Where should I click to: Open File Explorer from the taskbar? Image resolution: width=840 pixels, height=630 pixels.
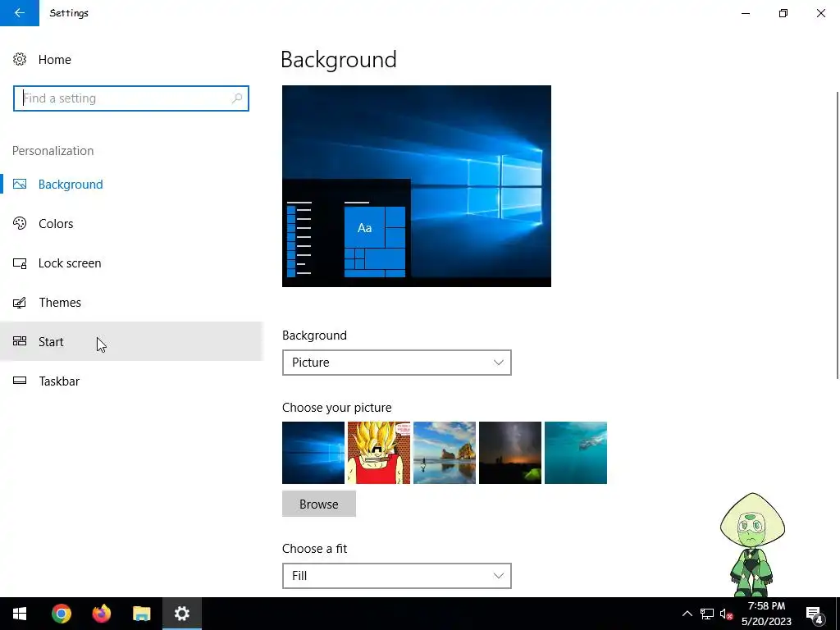tap(141, 614)
